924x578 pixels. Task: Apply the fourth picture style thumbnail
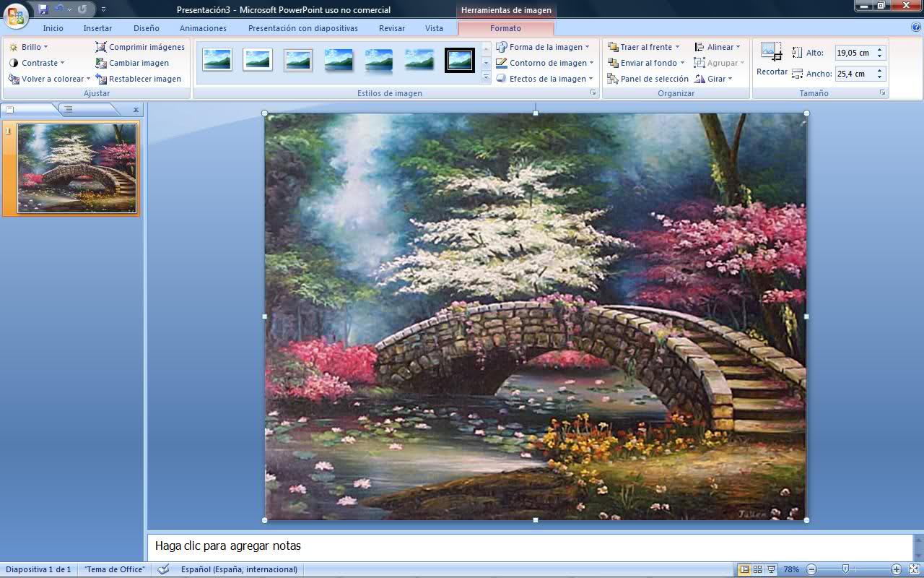tap(339, 60)
